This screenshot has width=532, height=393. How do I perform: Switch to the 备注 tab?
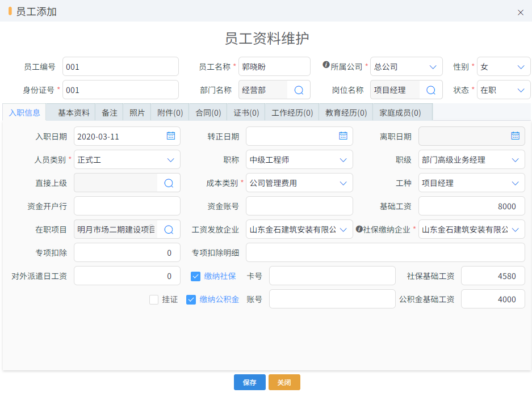tap(109, 112)
